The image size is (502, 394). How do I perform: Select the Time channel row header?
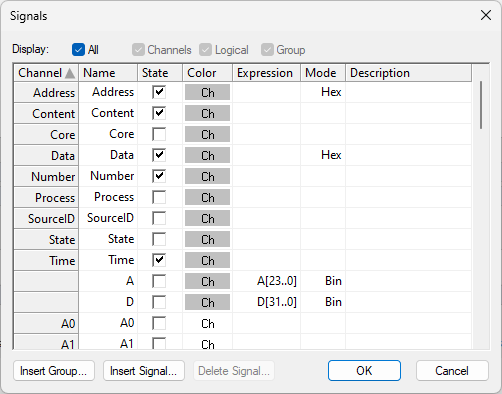(46, 260)
